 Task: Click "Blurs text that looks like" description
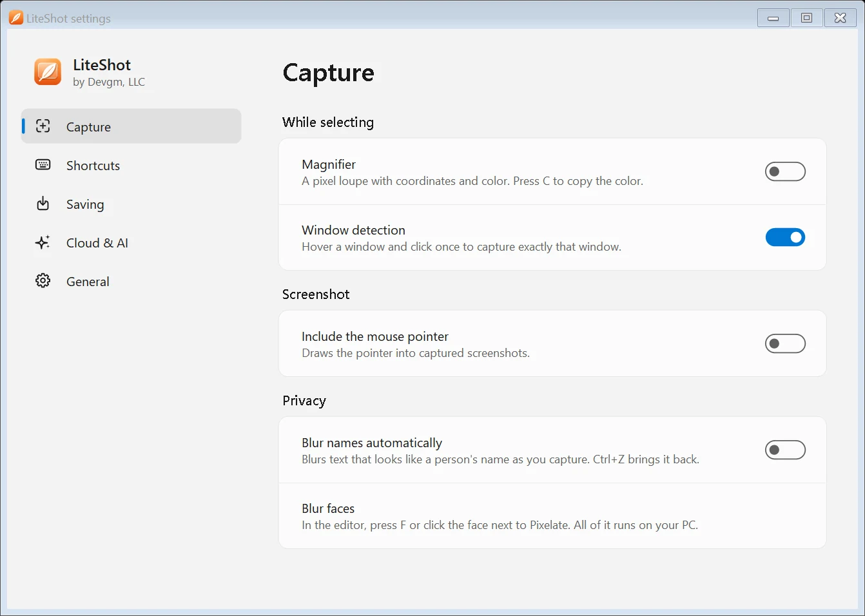(x=500, y=459)
